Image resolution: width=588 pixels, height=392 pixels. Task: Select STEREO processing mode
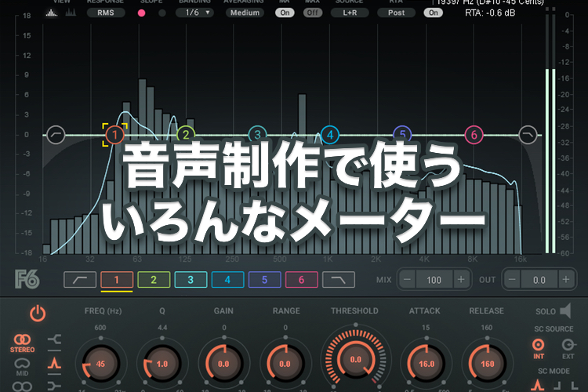[22, 343]
